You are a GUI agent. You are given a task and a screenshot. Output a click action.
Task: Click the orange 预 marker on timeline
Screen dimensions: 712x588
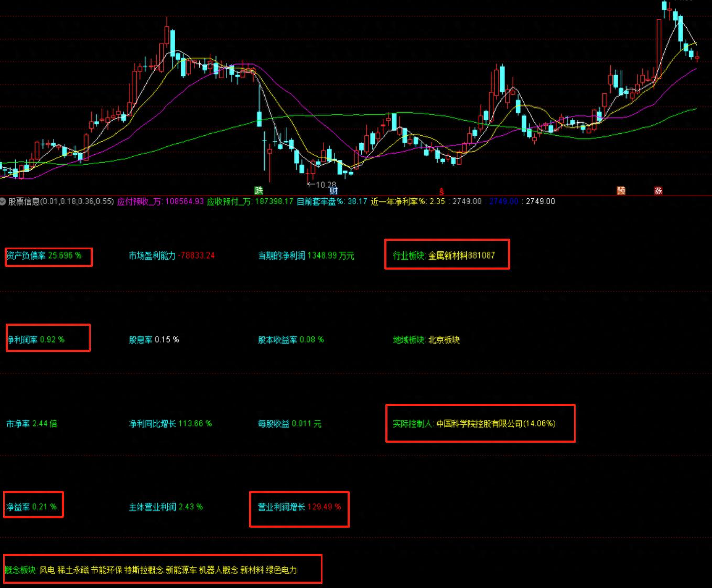[x=621, y=190]
